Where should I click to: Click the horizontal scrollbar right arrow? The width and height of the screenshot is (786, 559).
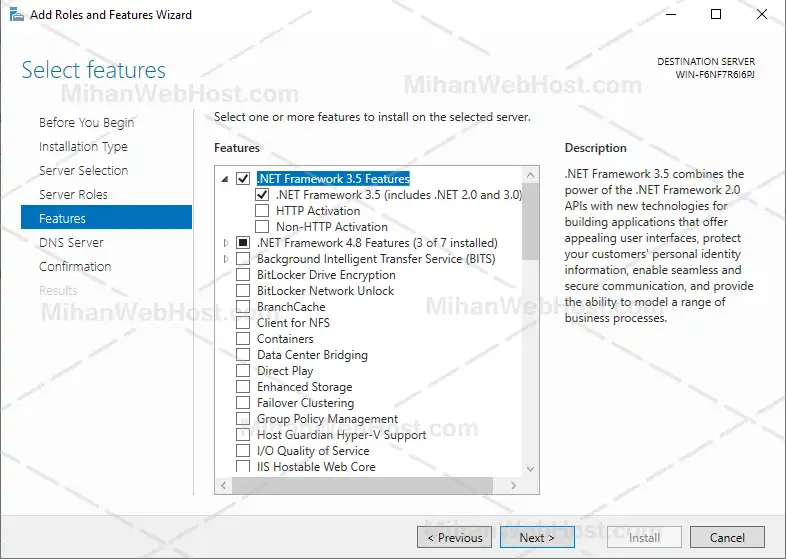pyautogui.click(x=515, y=485)
